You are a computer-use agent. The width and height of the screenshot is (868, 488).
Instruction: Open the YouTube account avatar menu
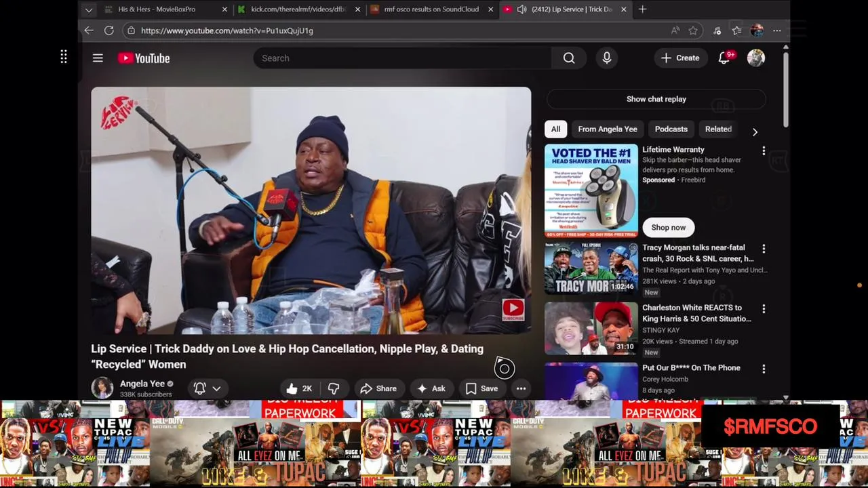[756, 58]
